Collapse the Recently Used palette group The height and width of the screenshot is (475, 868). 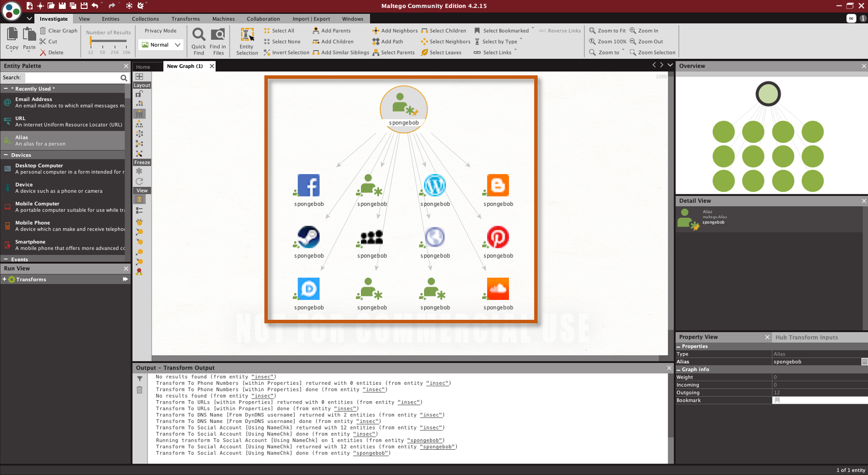(5, 89)
